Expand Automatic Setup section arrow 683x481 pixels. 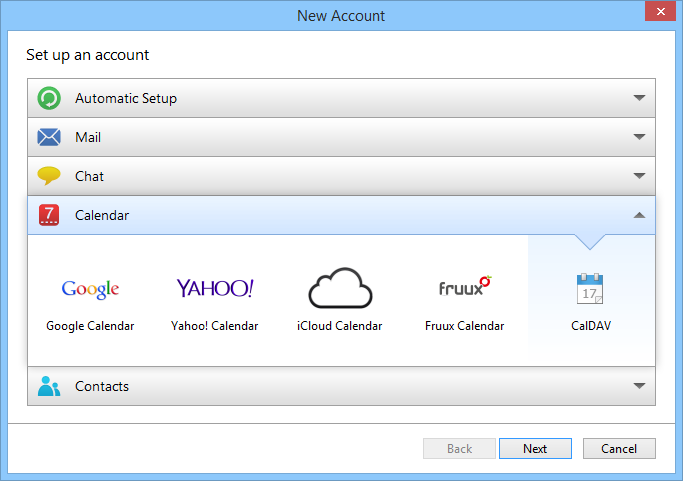click(639, 98)
